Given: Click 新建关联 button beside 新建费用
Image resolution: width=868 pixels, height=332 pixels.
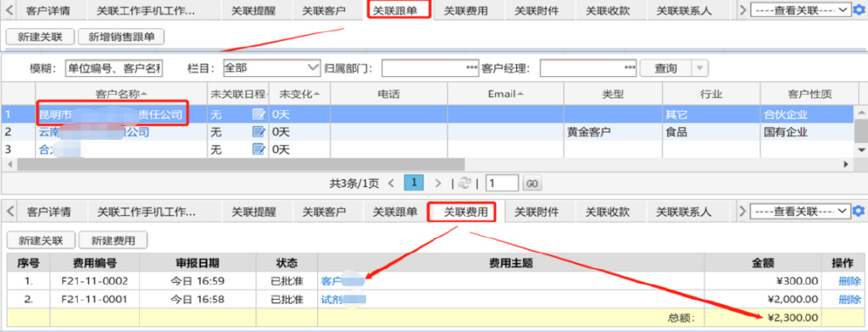Looking at the screenshot, I should pos(41,241).
